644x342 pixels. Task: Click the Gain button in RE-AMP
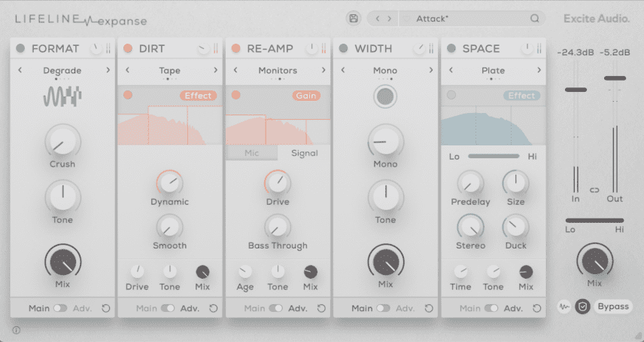306,96
